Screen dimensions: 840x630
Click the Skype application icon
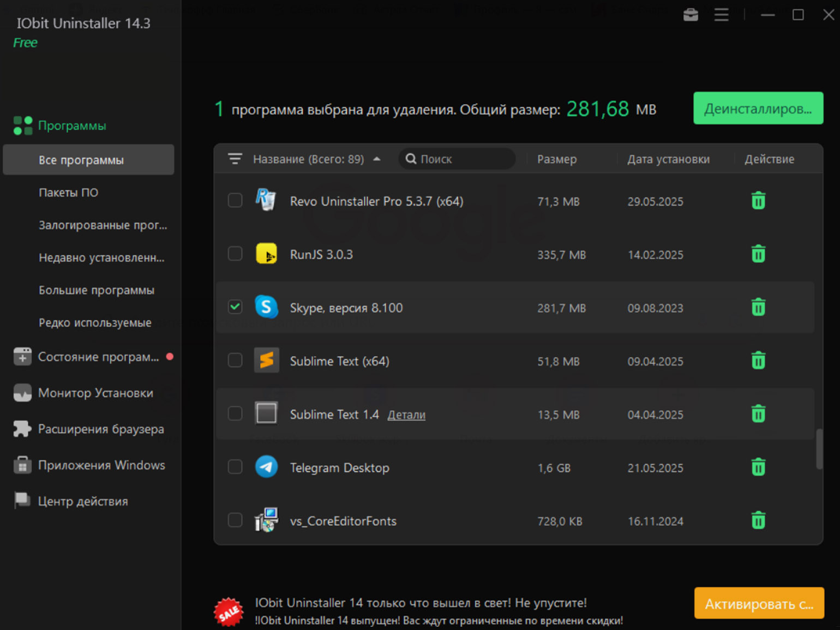[266, 307]
